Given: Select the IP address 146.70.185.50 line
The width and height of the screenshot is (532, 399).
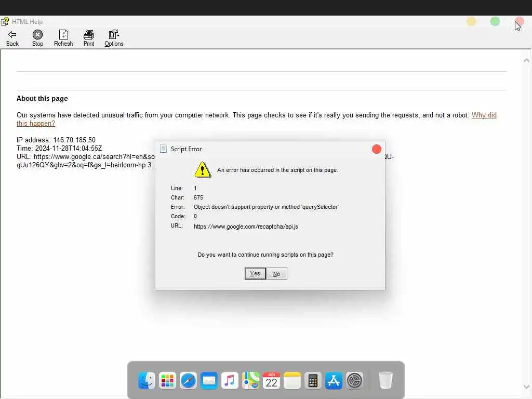Looking at the screenshot, I should tap(56, 140).
